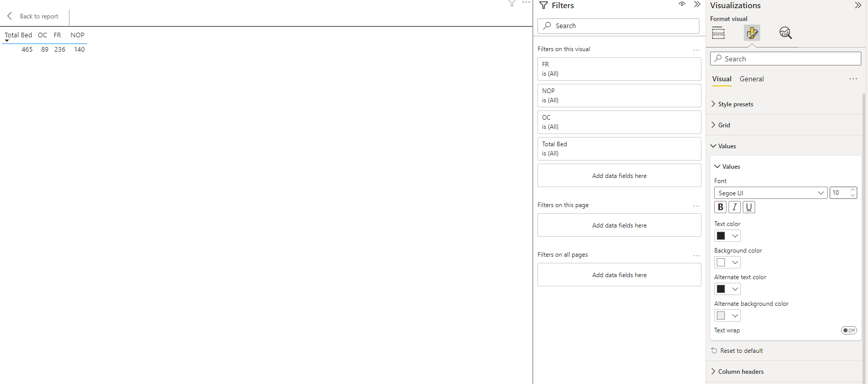Click the OC column header
Screen dimensions: 868x384
click(42, 35)
